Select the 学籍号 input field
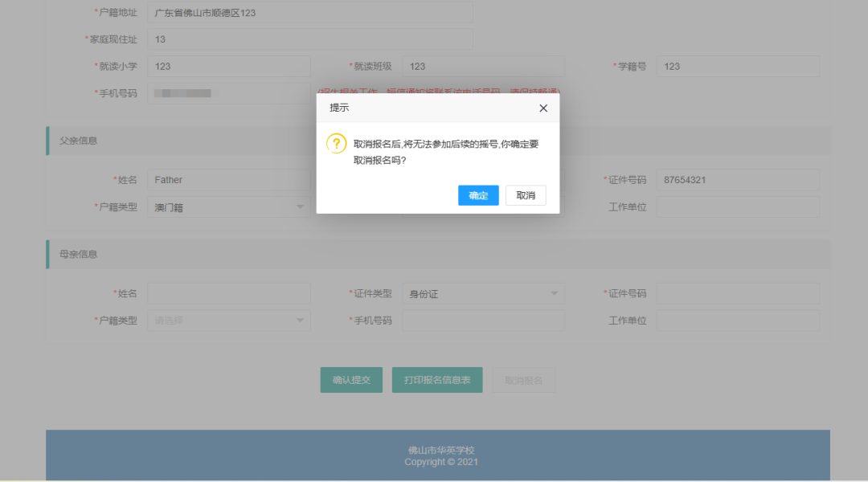This screenshot has width=868, height=482. [737, 67]
